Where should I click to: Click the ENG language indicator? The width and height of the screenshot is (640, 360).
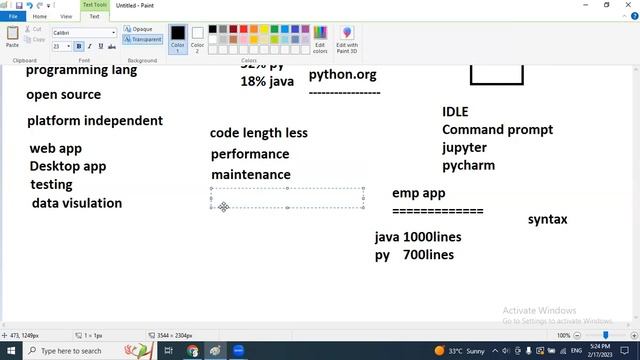coord(576,351)
